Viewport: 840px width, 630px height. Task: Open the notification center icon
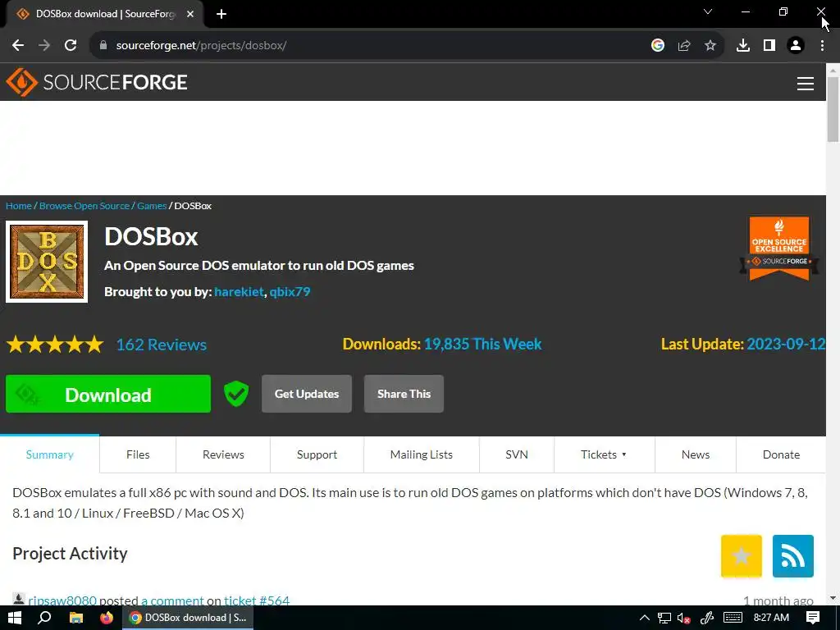click(x=813, y=618)
